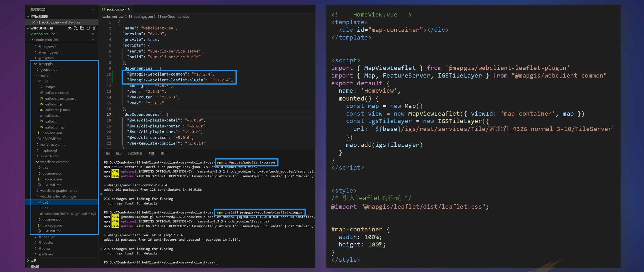Expand the geojson-vt folder
Viewport: 644px width, 272px height.
pos(38,69)
